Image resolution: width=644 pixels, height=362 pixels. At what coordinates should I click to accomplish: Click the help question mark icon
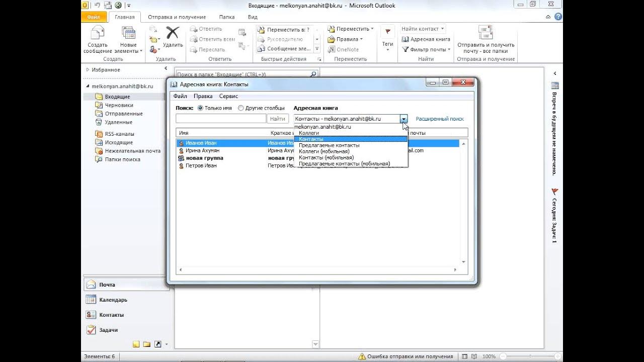point(558,17)
